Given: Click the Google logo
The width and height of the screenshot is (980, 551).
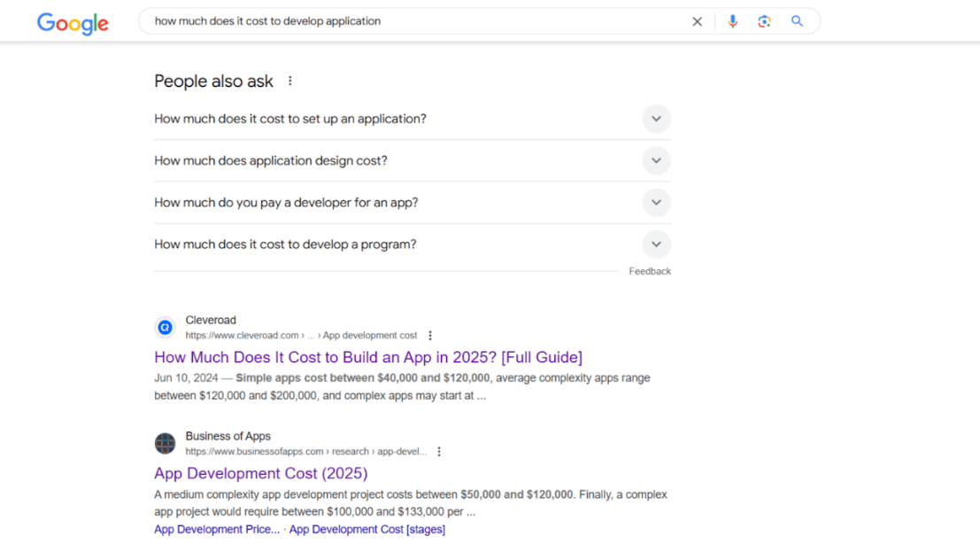Looking at the screenshot, I should point(73,23).
